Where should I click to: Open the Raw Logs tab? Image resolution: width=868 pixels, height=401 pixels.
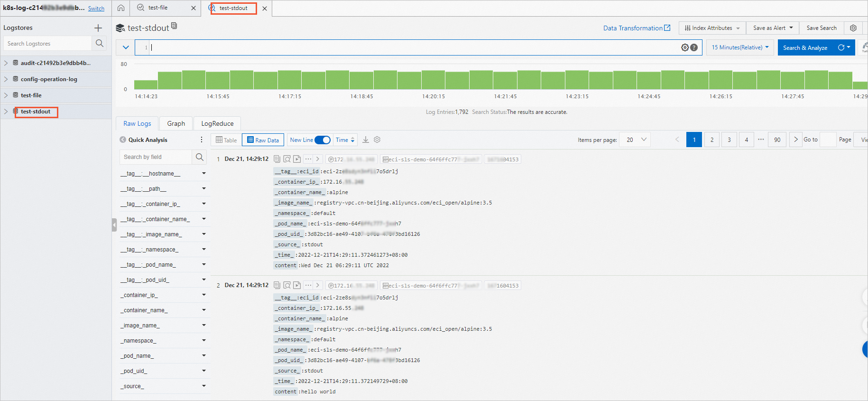(x=137, y=123)
